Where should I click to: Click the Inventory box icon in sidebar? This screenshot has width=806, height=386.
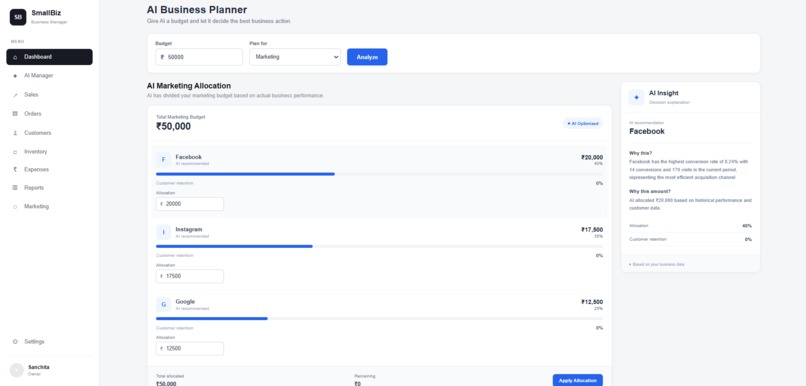(x=15, y=152)
